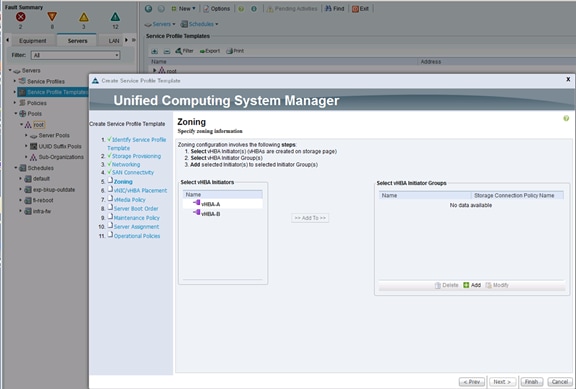This screenshot has height=389, width=576.
Task: Click the Add To button
Action: click(x=310, y=218)
